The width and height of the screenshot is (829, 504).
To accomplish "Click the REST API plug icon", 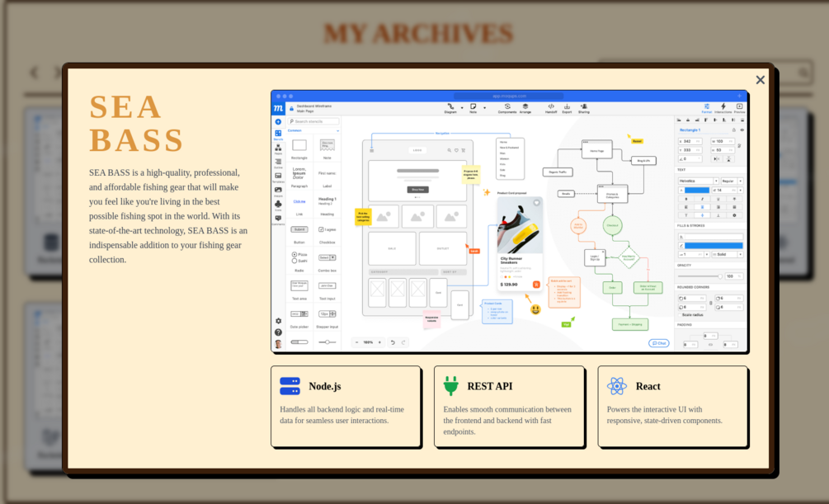I will click(451, 386).
